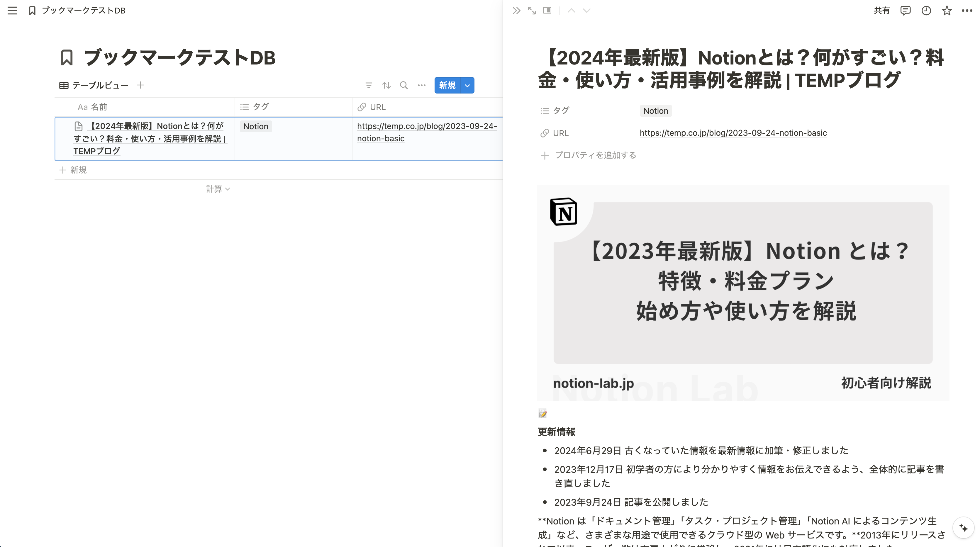Screen dimensions: 980x547
Task: Expand the 新規 button dropdown arrow
Action: pyautogui.click(x=467, y=86)
